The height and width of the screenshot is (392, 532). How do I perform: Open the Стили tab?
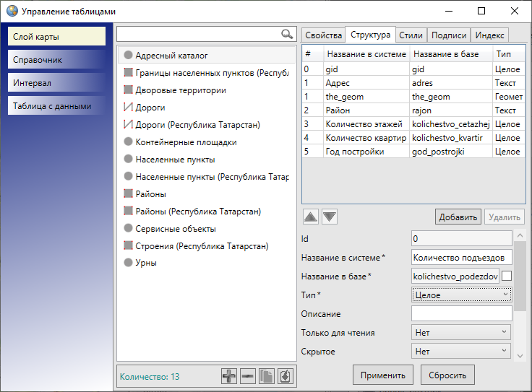coord(411,35)
